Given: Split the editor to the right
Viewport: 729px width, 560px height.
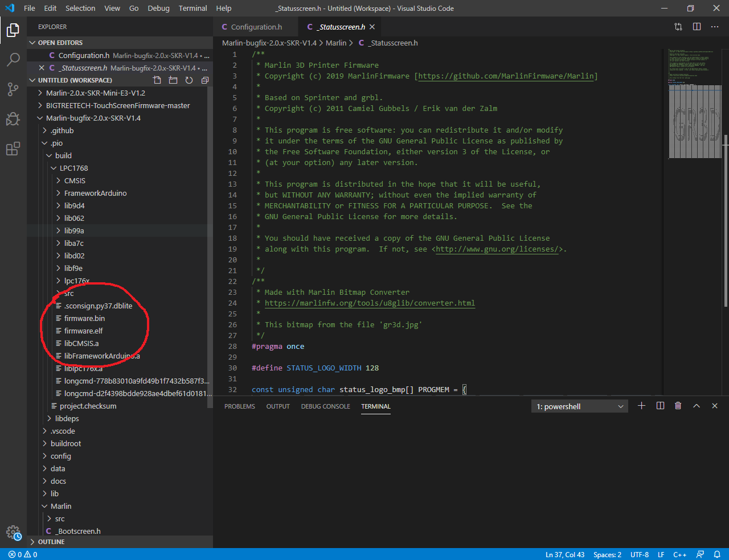Looking at the screenshot, I should (697, 27).
